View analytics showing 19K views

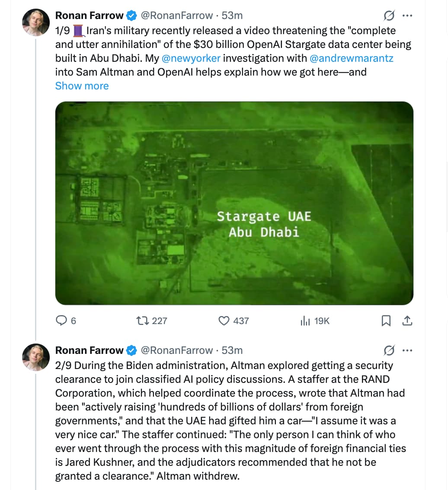(305, 321)
